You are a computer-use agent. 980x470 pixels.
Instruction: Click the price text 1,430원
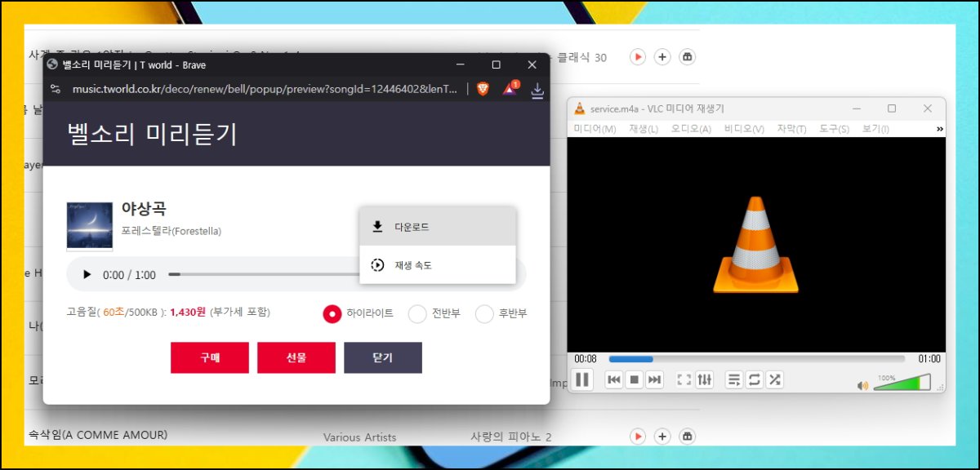pos(188,313)
